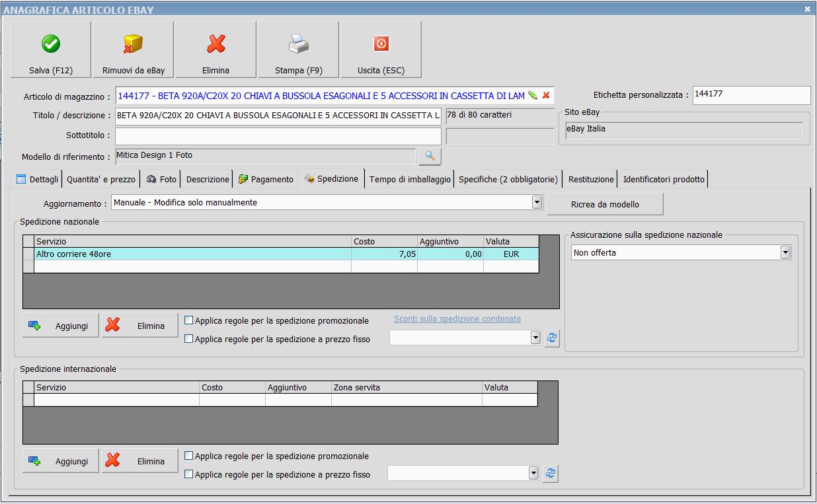Click the Stampa (F9) printer icon
This screenshot has height=504, width=817.
point(298,44)
